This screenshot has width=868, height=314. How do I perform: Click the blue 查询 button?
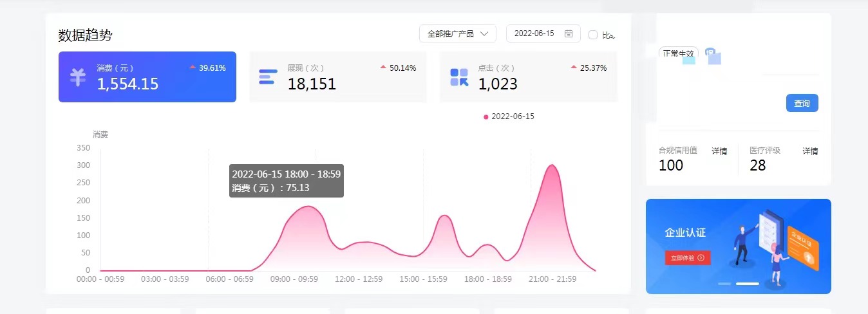click(802, 103)
